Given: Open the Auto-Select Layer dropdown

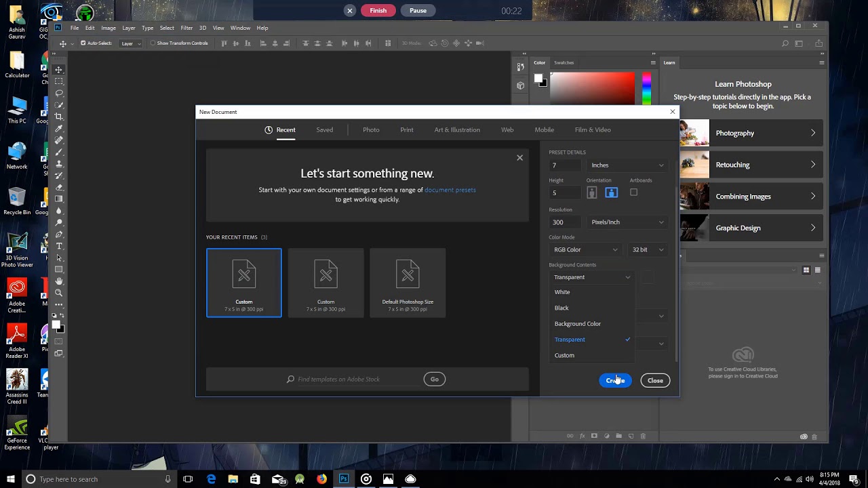Looking at the screenshot, I should 130,43.
